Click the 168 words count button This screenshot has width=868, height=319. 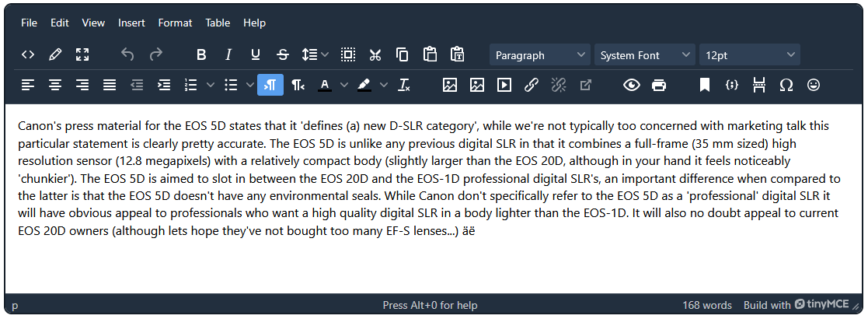coord(707,305)
